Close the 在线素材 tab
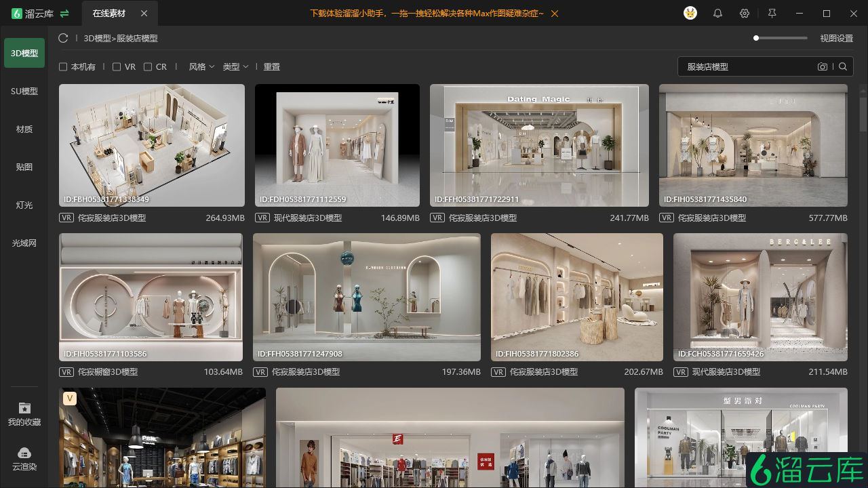 point(144,14)
